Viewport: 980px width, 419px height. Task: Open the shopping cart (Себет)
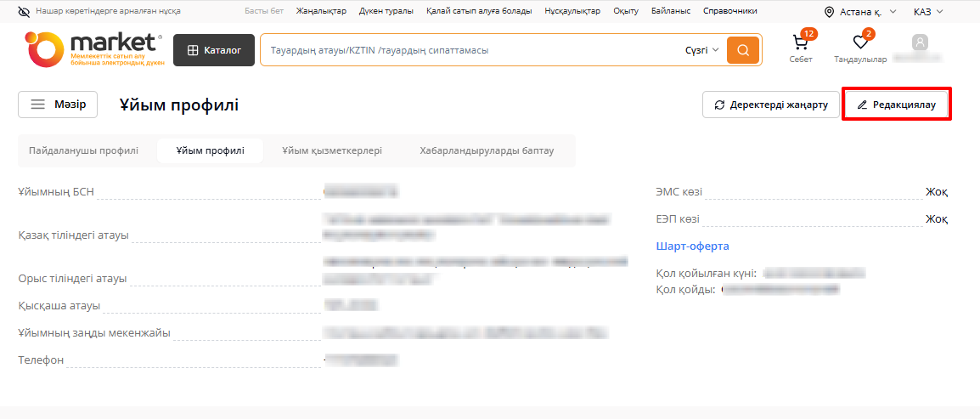(800, 44)
